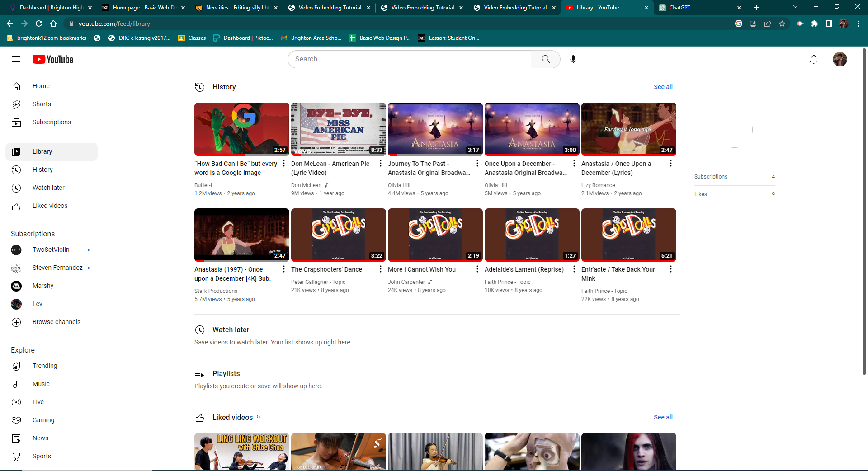The image size is (868, 471).
Task: Open options for More I Cannot Wish You
Action: [x=477, y=269]
